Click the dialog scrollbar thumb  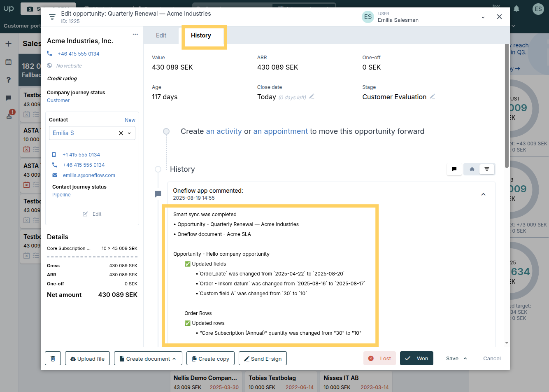507,106
